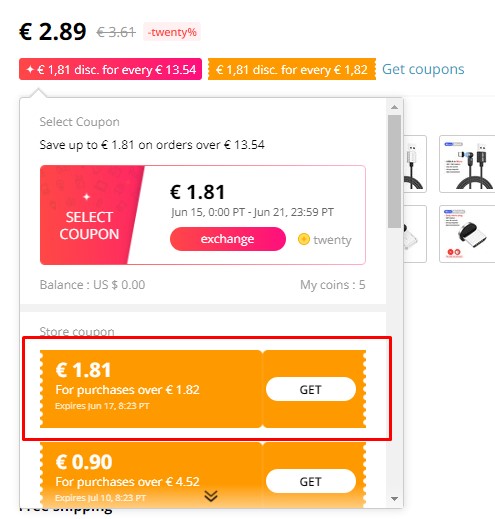Click the gold coin icon beside twenty
Viewport: 495px width, 519px height.
(x=303, y=239)
